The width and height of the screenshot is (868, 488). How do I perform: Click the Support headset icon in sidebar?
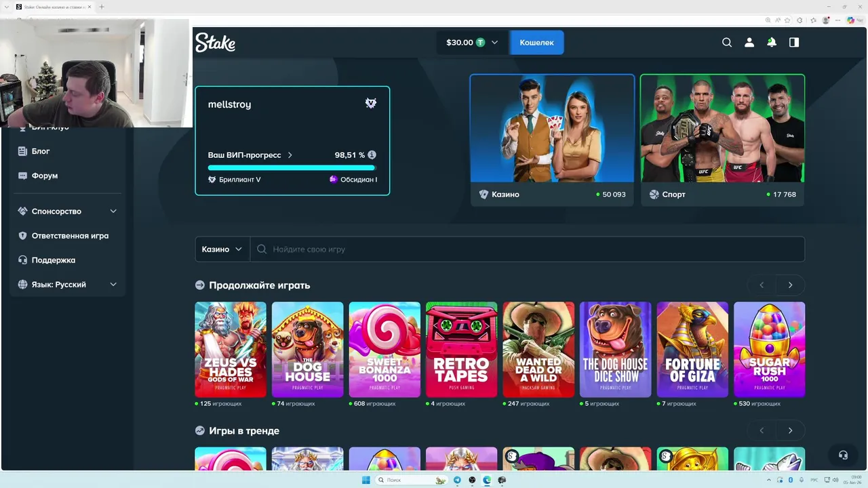pos(22,260)
